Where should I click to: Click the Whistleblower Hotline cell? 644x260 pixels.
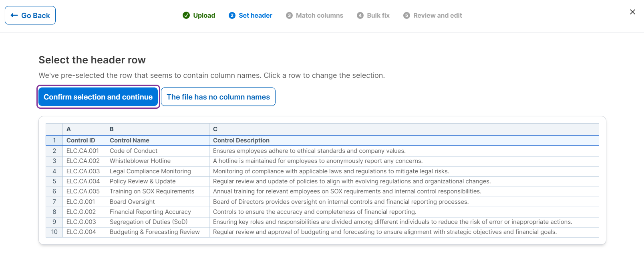(x=158, y=161)
